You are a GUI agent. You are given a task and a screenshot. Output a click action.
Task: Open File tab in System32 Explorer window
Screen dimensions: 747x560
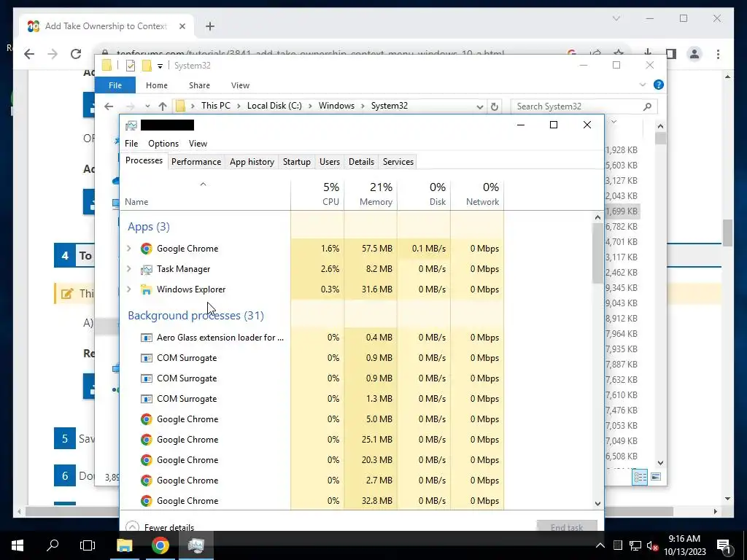[x=115, y=85]
